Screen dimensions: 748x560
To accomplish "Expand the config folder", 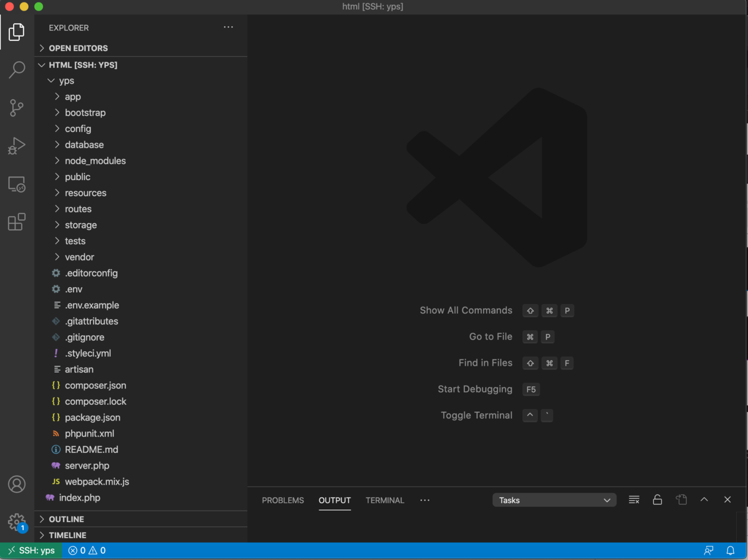I will pyautogui.click(x=141, y=129).
